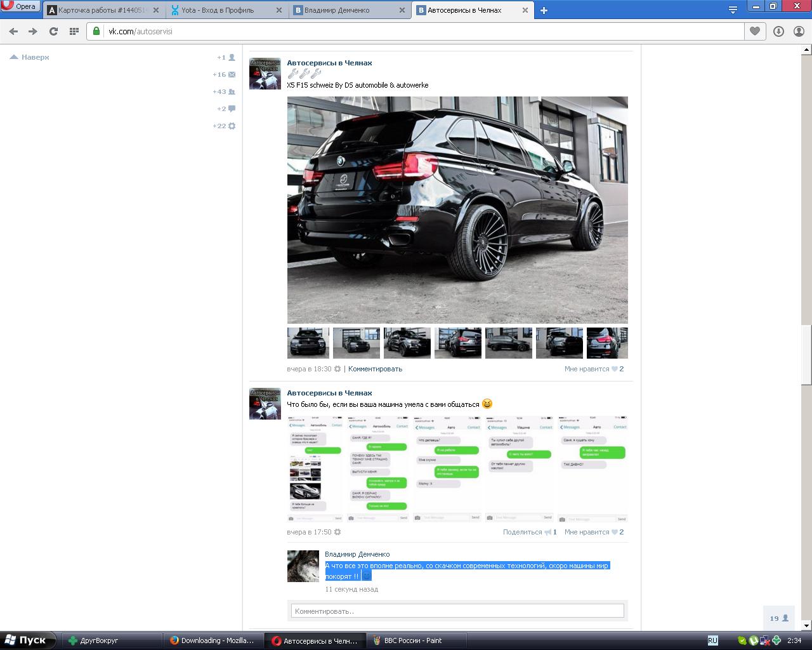Open the +2 comments notification
The height and width of the screenshot is (650, 812).
click(x=226, y=109)
